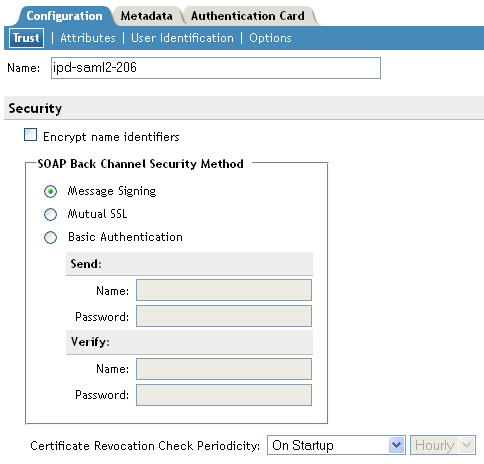Screen dimensions: 484x464
Task: Enable Encrypt name identifiers checkbox
Action: pos(30,135)
